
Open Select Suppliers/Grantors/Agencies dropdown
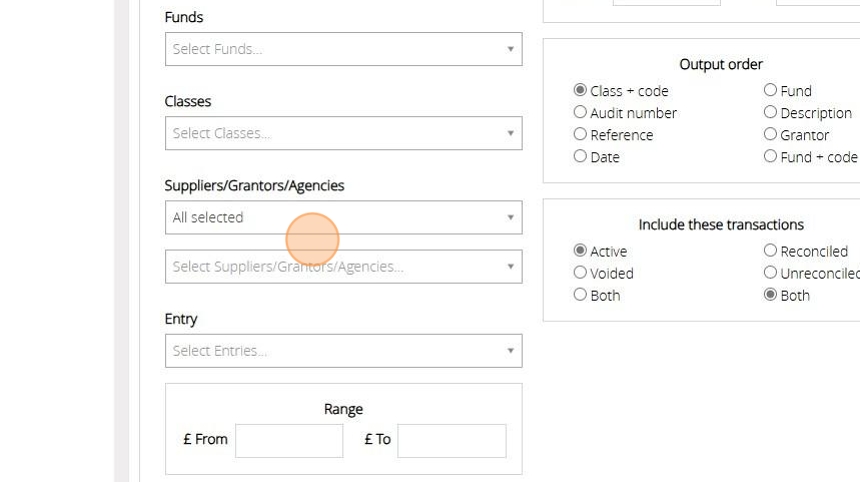tap(343, 267)
